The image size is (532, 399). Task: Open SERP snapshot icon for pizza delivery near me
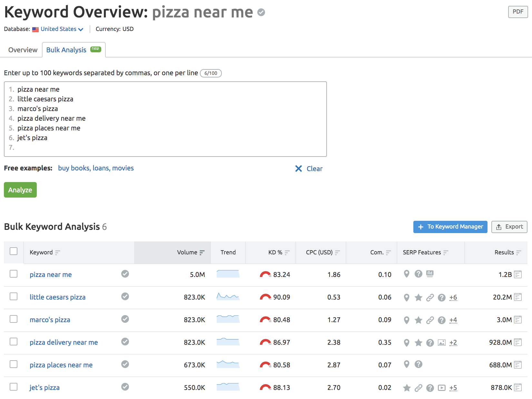[x=518, y=342]
